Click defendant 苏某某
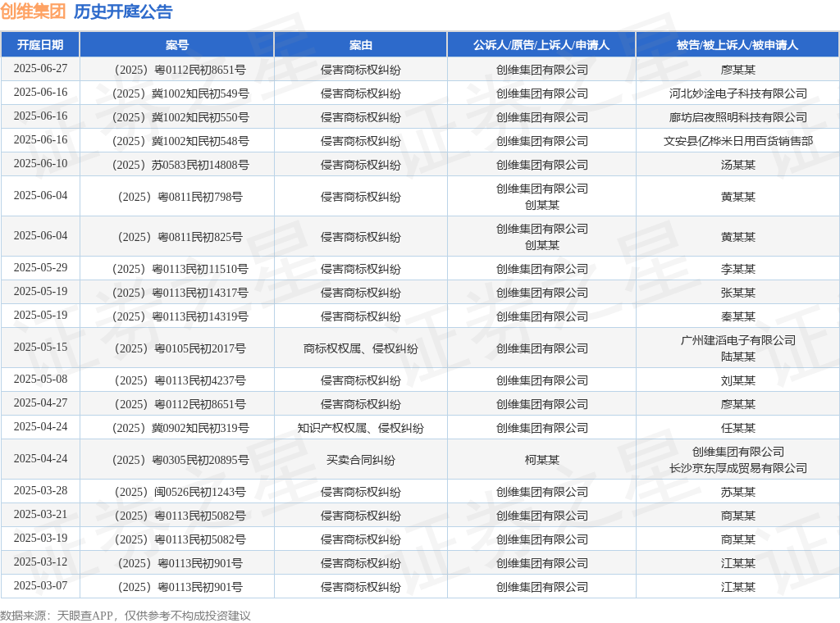The image size is (840, 623). point(737,492)
